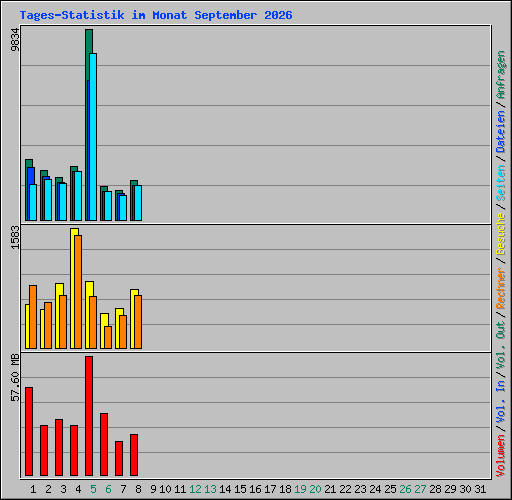Click the red Volumen legend label
512x500 pixels.
501,455
